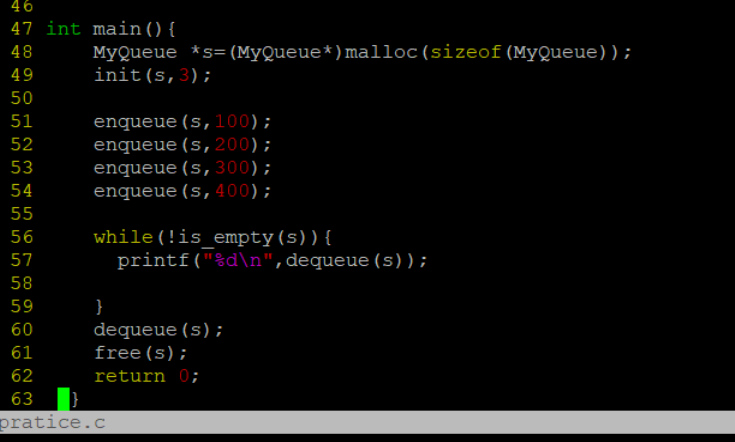
Task: Click 'sizeof' keyword on line 48
Action: point(465,52)
